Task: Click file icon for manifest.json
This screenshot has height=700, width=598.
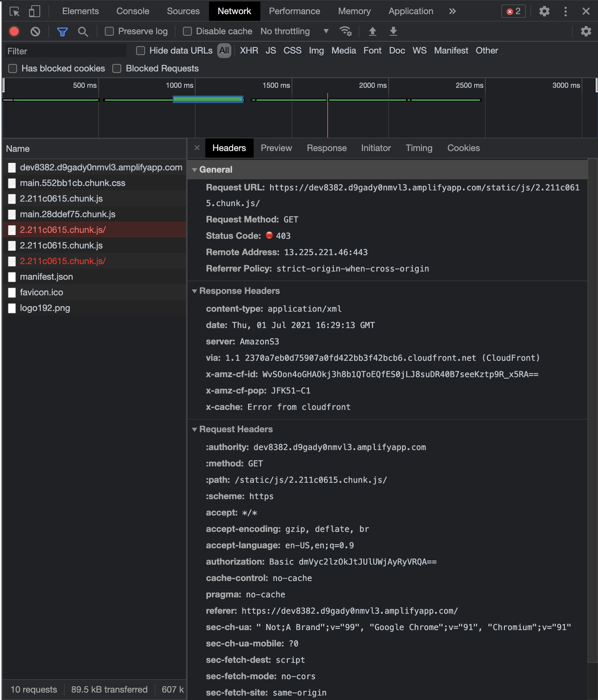Action: tap(12, 277)
